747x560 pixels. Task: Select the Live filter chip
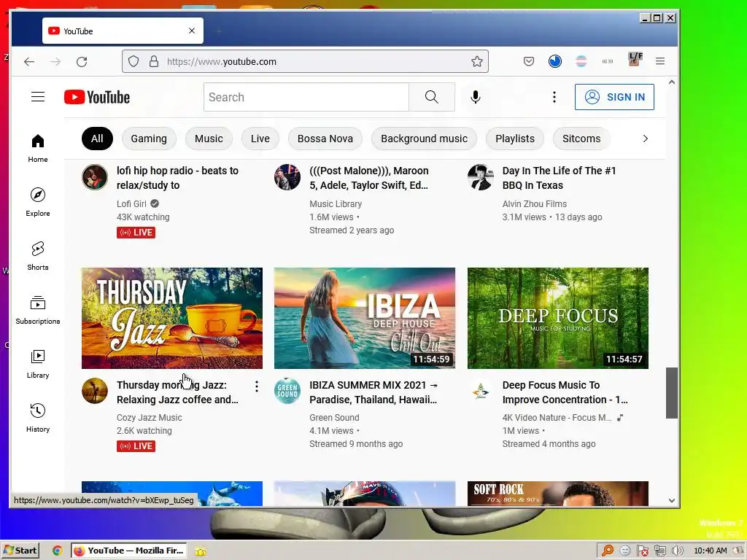click(260, 139)
